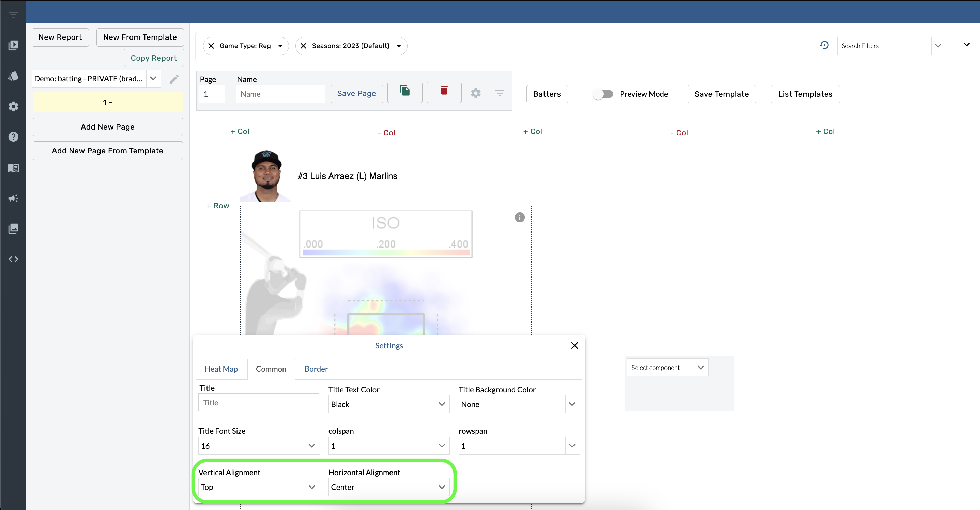Screen dimensions: 980x510
Task: Switch to the Border tab
Action: 316,369
